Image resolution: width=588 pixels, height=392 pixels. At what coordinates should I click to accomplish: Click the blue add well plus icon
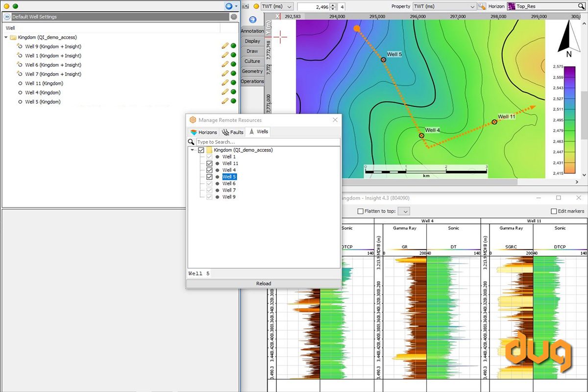(x=228, y=6)
